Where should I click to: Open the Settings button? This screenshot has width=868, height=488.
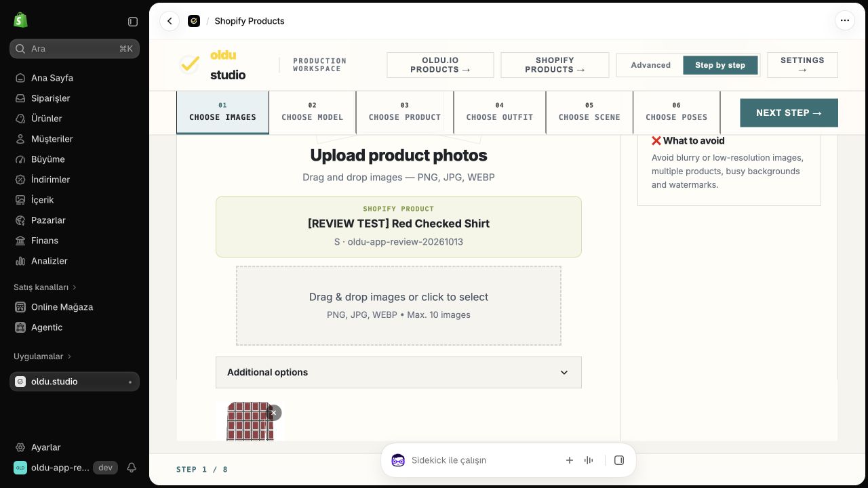pos(802,65)
